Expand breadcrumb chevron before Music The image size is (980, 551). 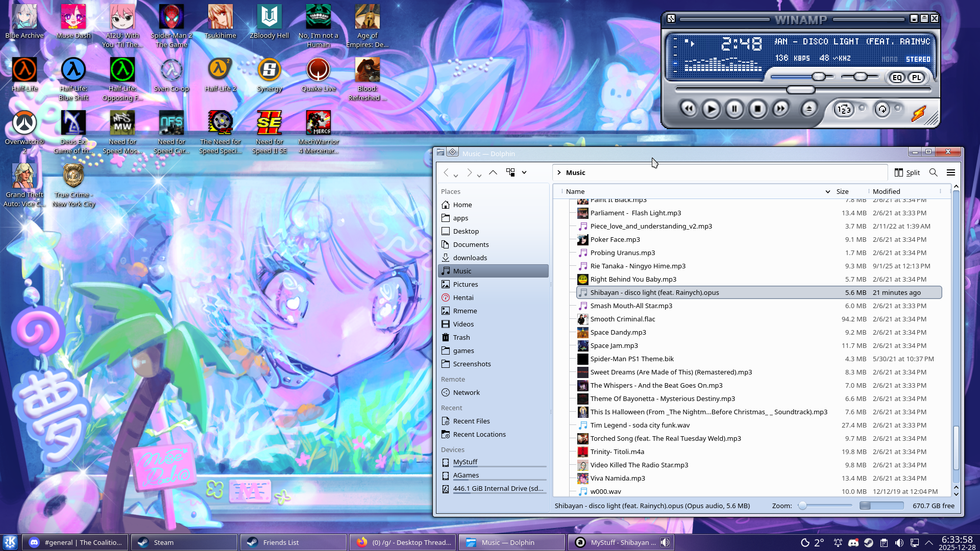[x=559, y=172]
